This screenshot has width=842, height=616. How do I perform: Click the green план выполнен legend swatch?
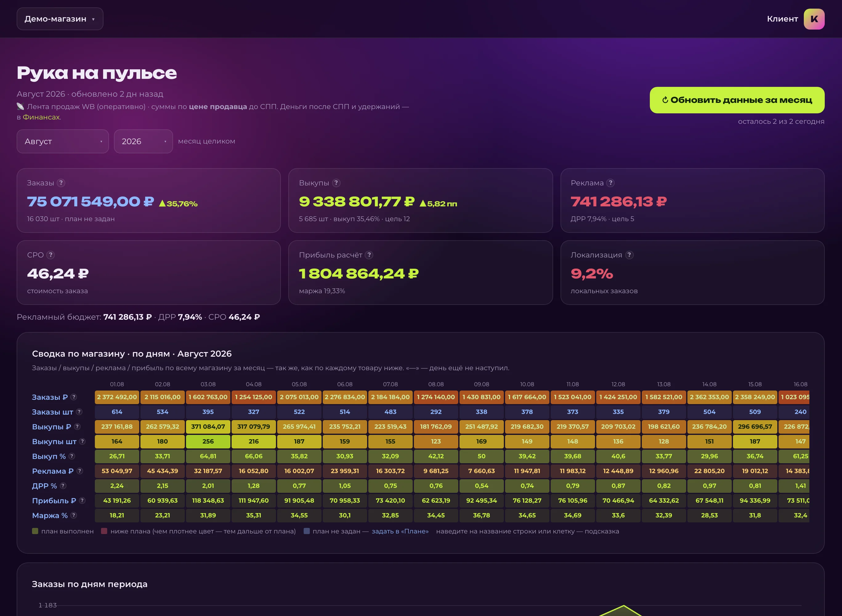click(35, 531)
